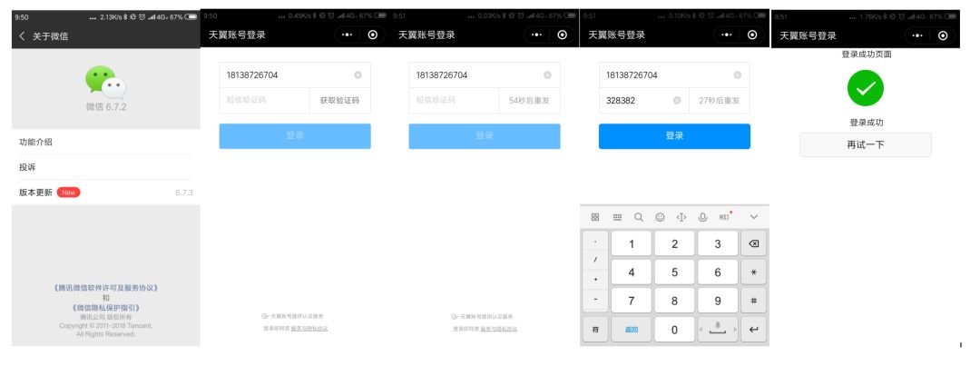The width and height of the screenshot is (980, 386).
Task: Open the 投诉 row
Action: pyautogui.click(x=105, y=167)
